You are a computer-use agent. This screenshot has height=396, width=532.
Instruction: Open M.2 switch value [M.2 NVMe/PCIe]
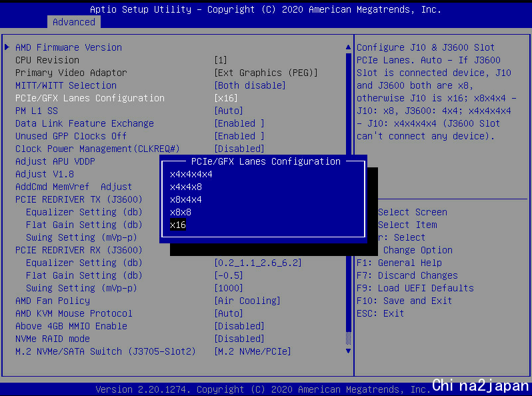point(253,351)
